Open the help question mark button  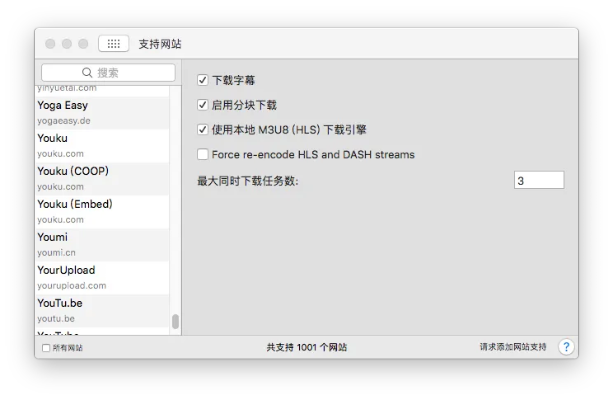point(566,346)
